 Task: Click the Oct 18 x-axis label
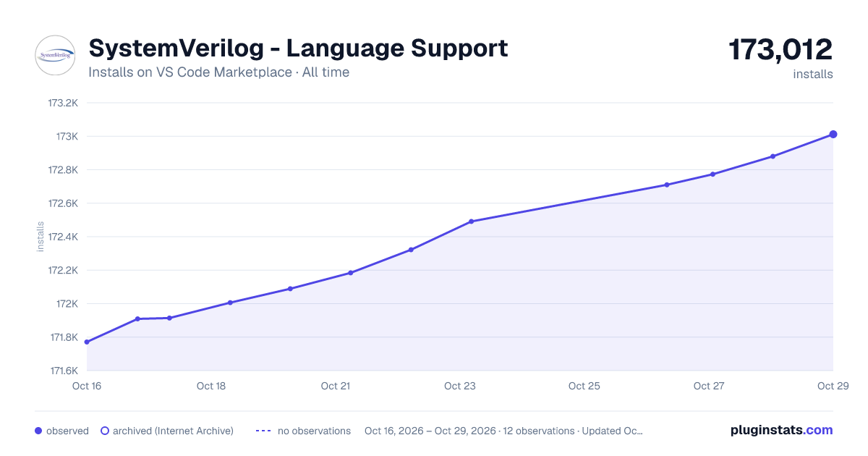point(211,386)
